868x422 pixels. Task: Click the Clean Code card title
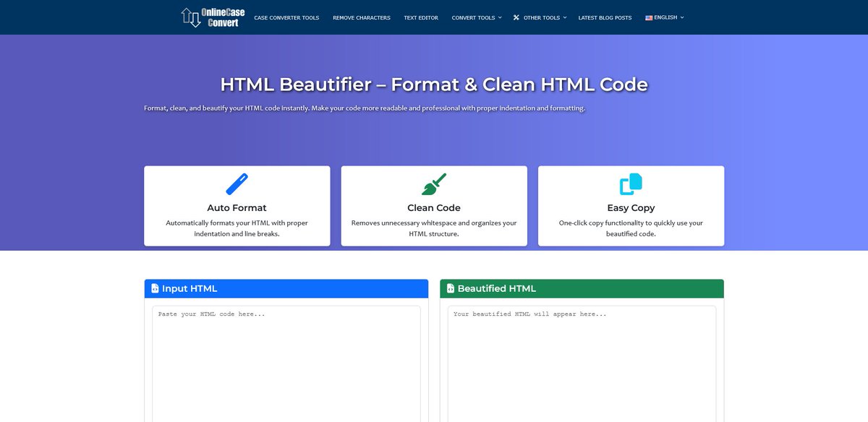pyautogui.click(x=434, y=208)
